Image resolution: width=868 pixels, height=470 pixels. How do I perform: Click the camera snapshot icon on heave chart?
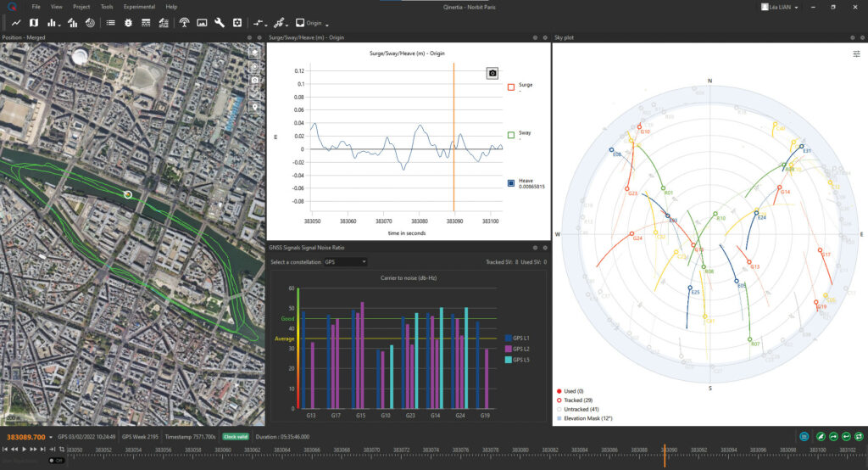coord(492,73)
